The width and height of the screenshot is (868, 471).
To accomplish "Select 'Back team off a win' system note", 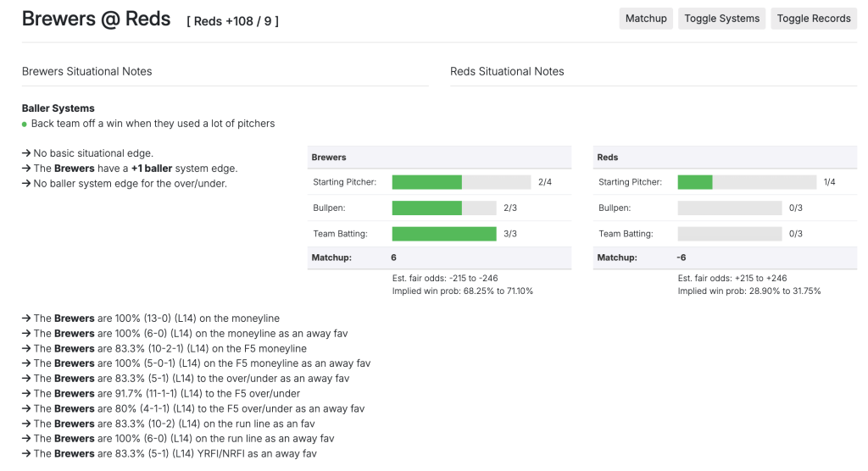I will 153,124.
